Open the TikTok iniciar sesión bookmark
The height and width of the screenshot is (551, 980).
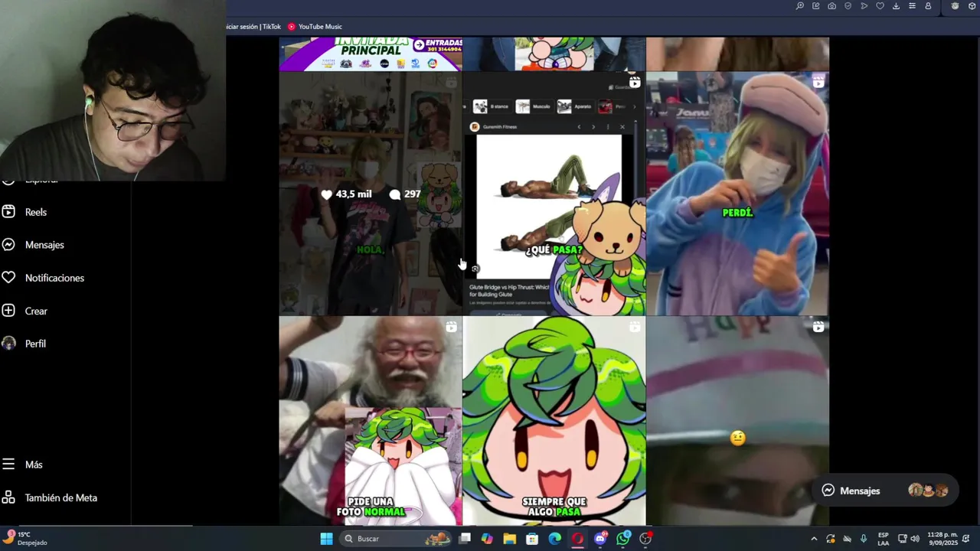point(255,27)
